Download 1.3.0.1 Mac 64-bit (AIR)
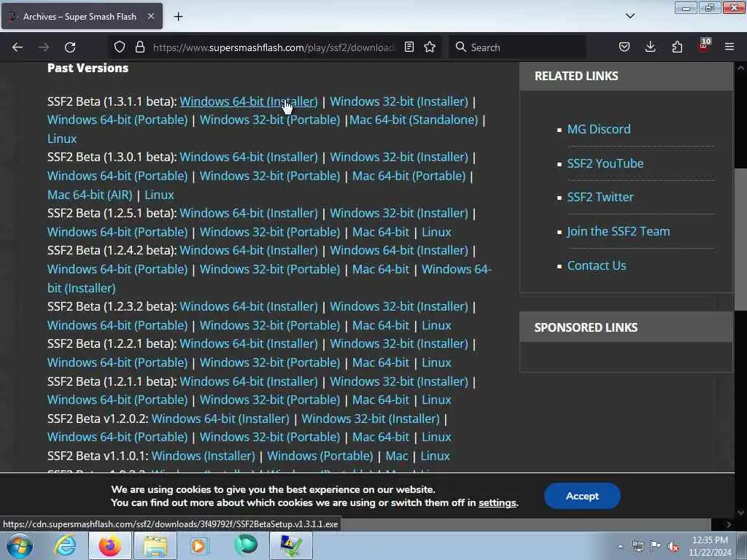This screenshot has width=747, height=560. click(x=90, y=195)
